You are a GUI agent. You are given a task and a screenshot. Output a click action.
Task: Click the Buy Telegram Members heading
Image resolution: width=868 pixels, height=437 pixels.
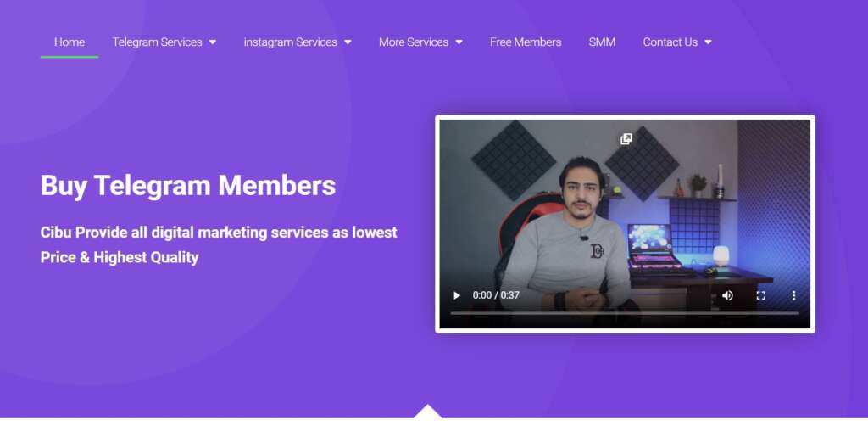coord(188,186)
